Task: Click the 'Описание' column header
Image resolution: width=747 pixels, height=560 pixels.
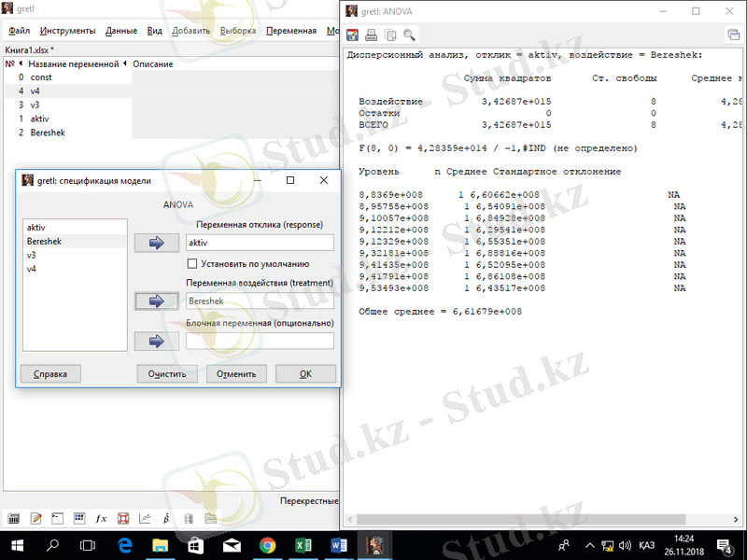Action: click(x=152, y=63)
